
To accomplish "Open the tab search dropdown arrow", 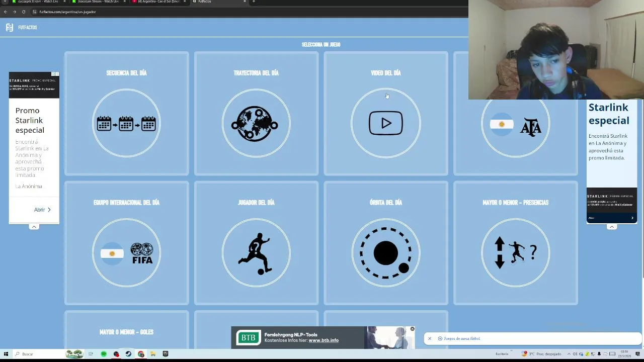I will click(x=6, y=2).
